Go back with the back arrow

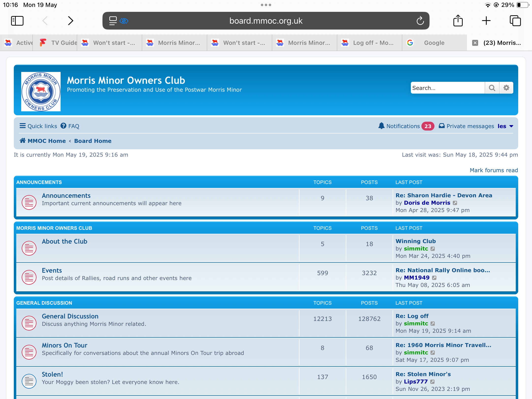click(45, 21)
